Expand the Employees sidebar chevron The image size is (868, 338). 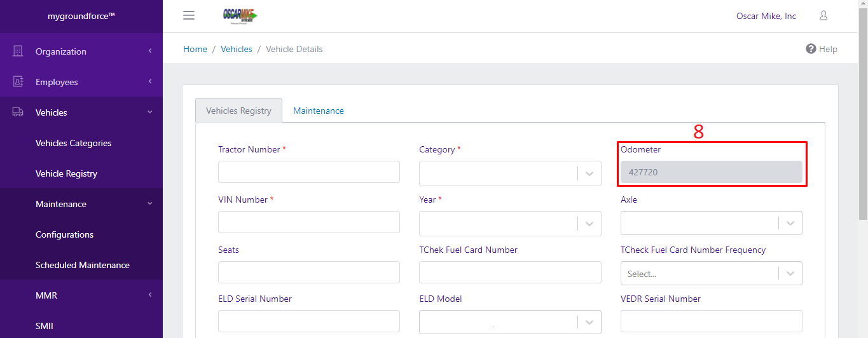[150, 82]
